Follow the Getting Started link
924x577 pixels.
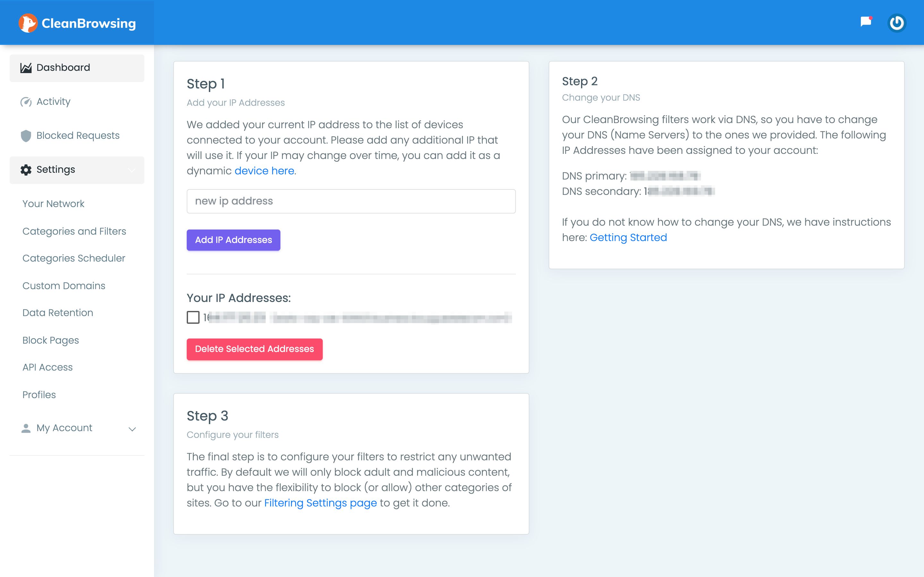click(628, 237)
